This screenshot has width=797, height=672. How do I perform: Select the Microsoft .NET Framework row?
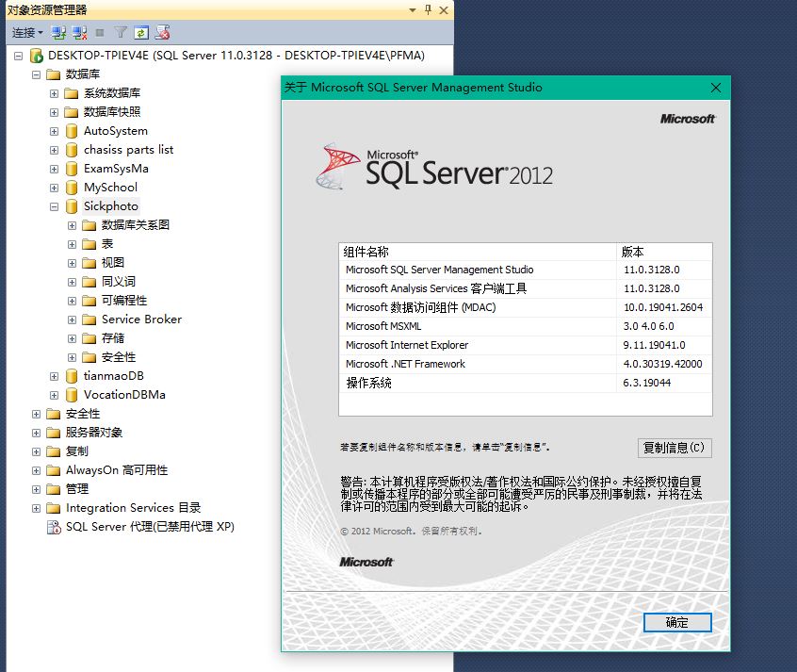pyautogui.click(x=526, y=364)
